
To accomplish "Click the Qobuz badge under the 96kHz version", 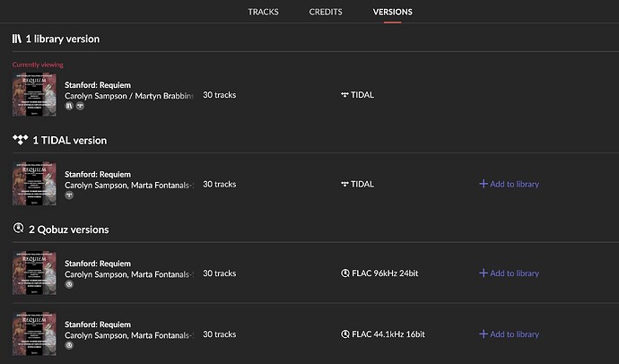I will coord(69,284).
